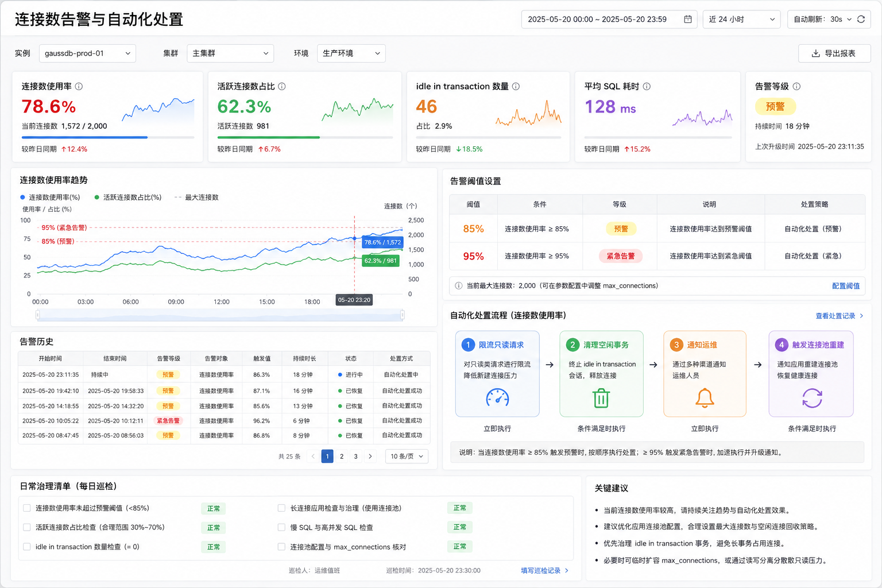Tick checkbox for 活跃连接数占比检查
Viewport: 882px width, 588px height.
click(27, 527)
